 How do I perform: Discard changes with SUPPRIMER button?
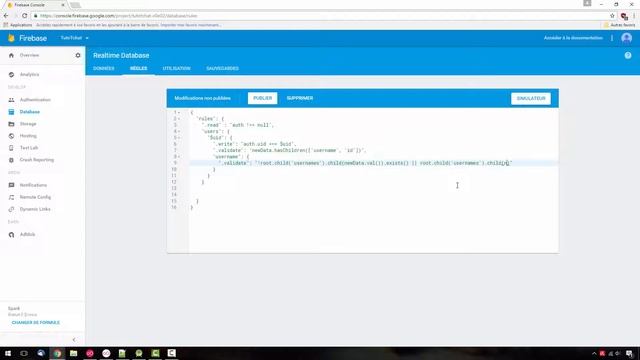pyautogui.click(x=300, y=98)
